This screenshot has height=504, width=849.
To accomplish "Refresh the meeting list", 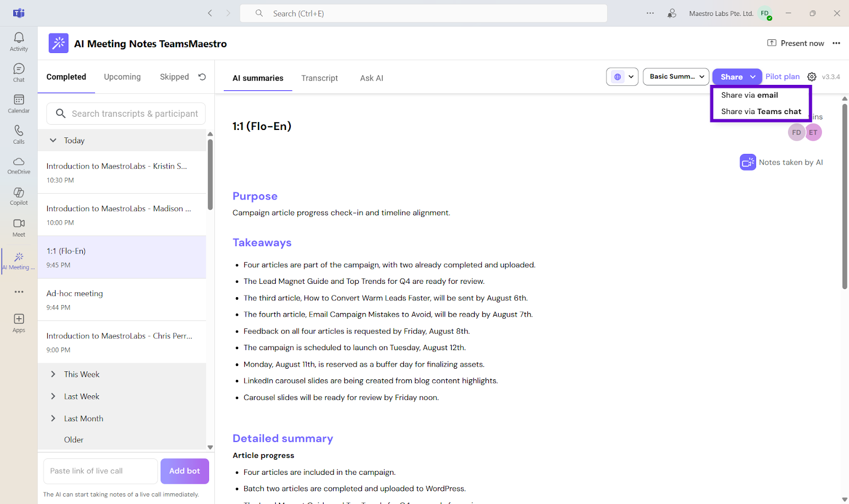I will coord(202,77).
